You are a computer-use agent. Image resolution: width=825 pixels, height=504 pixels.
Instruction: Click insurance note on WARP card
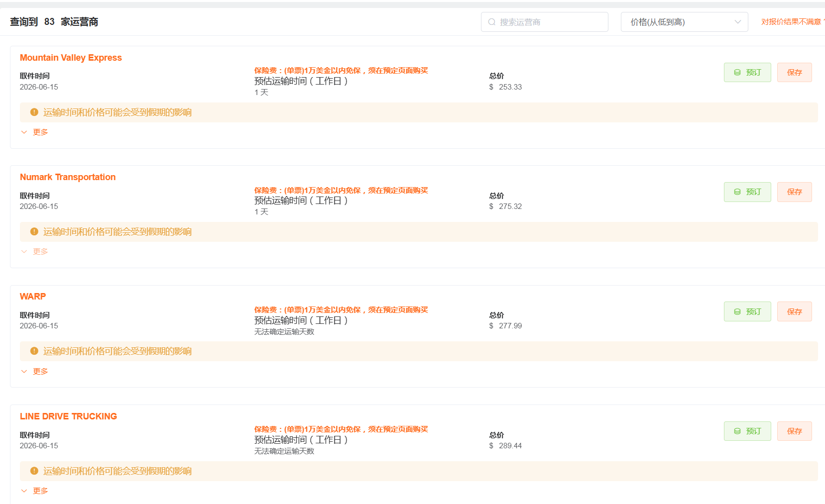[341, 310]
